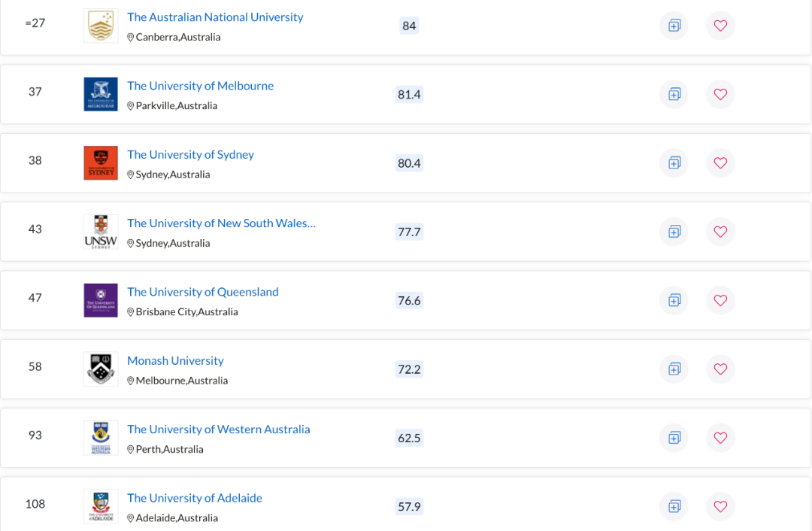812x531 pixels.
Task: Add University of Western Australia to compare
Action: [x=674, y=438]
